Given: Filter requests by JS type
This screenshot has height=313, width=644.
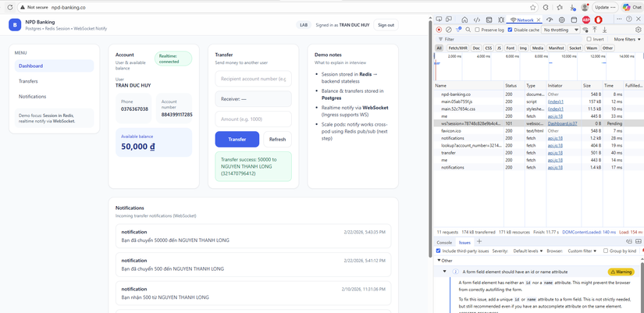Looking at the screenshot, I should (x=499, y=48).
